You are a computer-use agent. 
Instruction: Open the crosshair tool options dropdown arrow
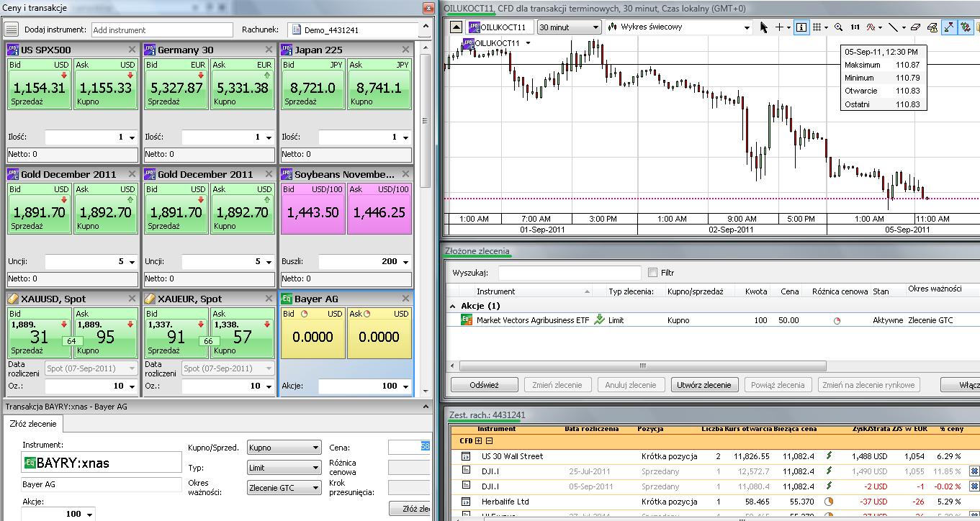click(x=788, y=27)
